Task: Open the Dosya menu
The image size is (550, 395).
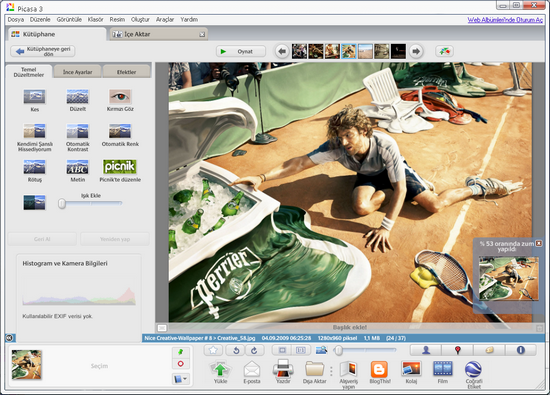Action: (16, 20)
